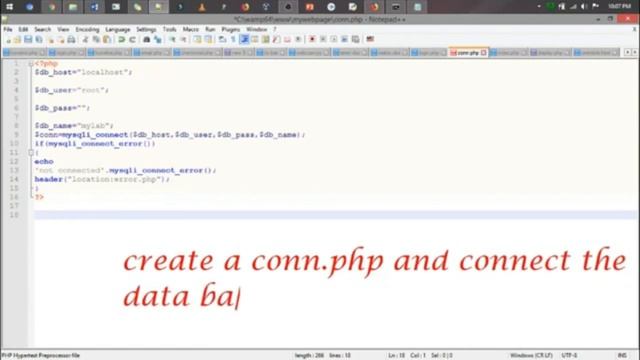Switch to the new 3 document tab
Image resolution: width=640 pixels, height=360 pixels.
[x=237, y=53]
